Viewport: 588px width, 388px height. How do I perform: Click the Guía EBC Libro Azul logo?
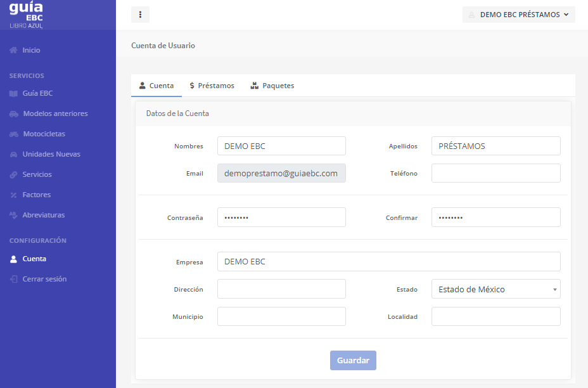[x=27, y=15]
